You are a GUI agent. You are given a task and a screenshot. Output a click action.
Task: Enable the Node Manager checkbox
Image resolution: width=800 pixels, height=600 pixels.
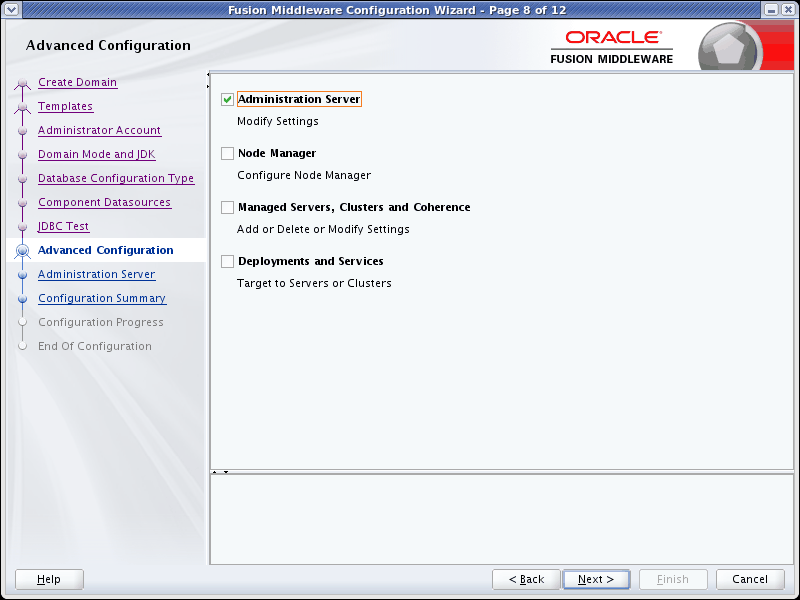coord(228,154)
